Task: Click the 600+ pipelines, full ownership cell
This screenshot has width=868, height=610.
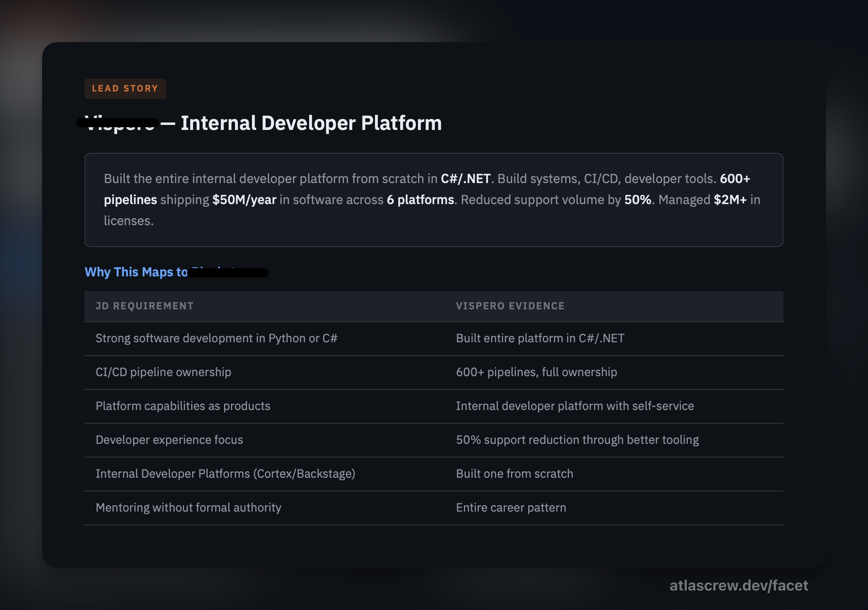Action: [x=536, y=372]
